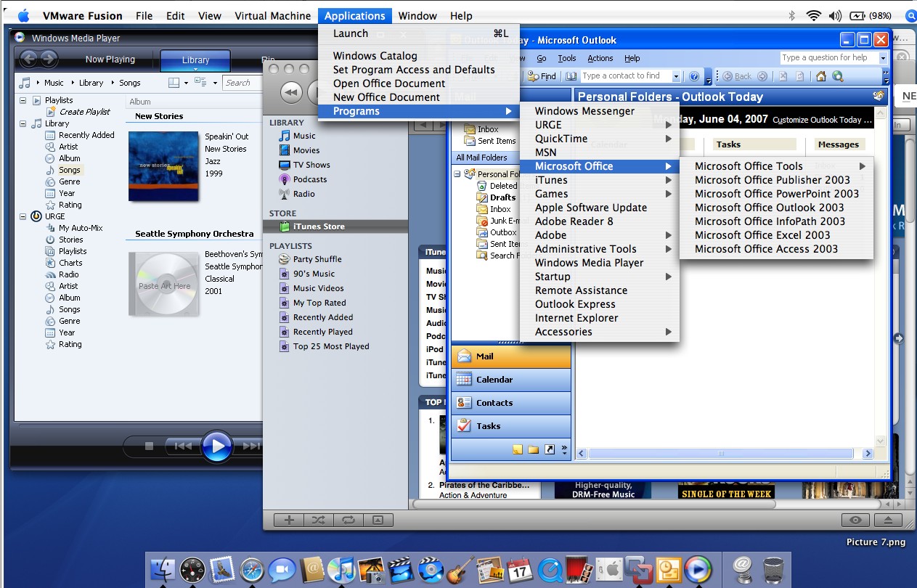Click the iTunes rewind button

click(290, 92)
